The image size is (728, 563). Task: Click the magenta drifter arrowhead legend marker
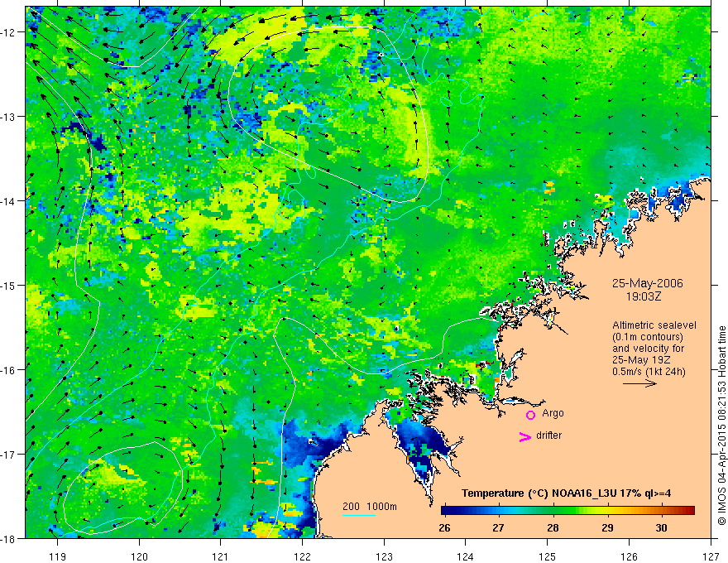[525, 437]
